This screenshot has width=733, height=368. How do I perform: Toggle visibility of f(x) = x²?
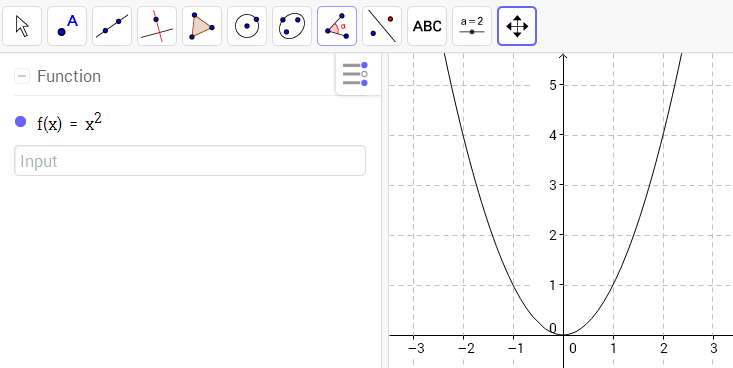tap(21, 122)
